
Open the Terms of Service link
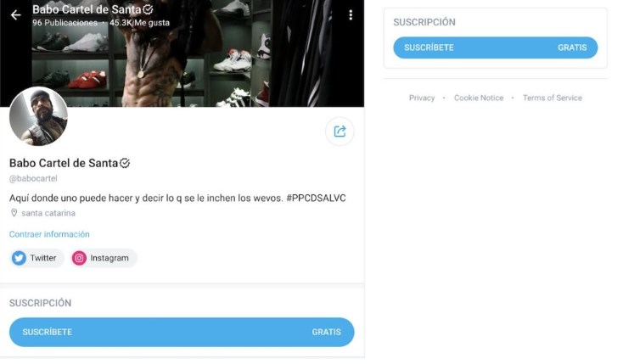(553, 98)
